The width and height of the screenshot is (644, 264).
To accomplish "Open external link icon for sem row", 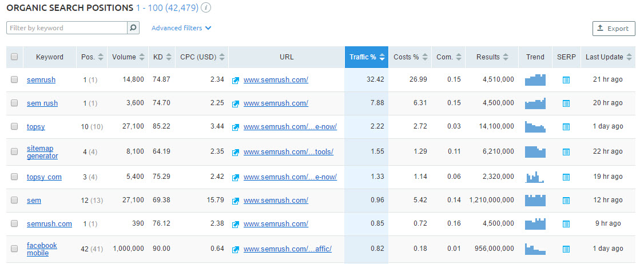I will point(235,201).
